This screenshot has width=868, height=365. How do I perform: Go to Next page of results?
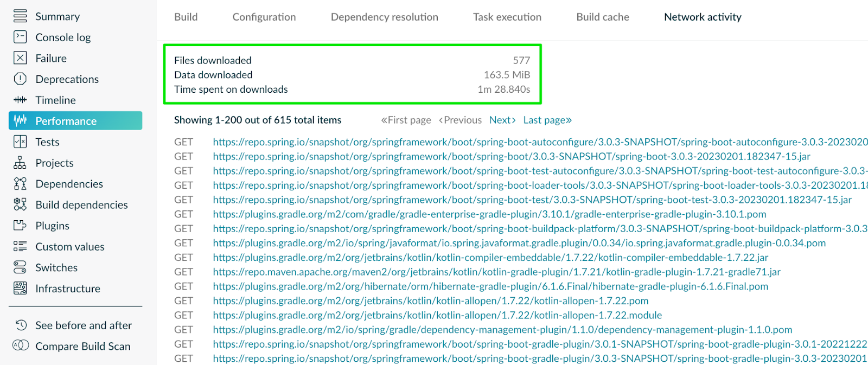(502, 120)
